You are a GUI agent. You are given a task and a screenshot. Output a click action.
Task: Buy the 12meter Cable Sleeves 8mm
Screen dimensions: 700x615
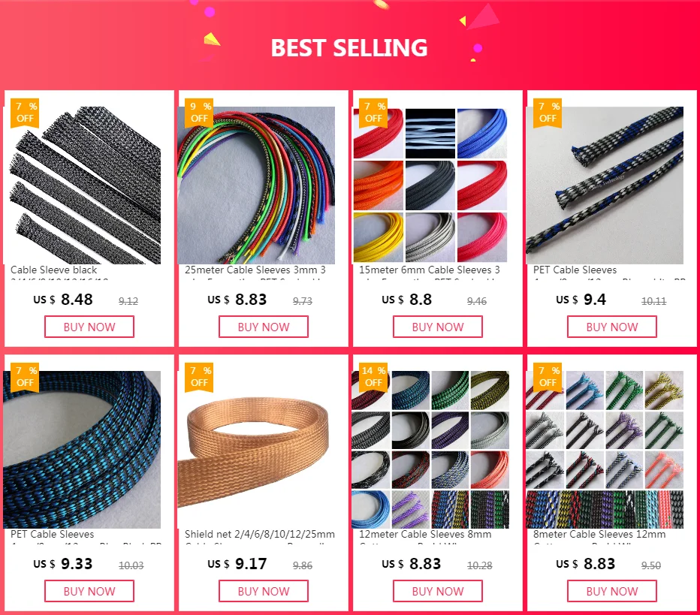pyautogui.click(x=438, y=592)
